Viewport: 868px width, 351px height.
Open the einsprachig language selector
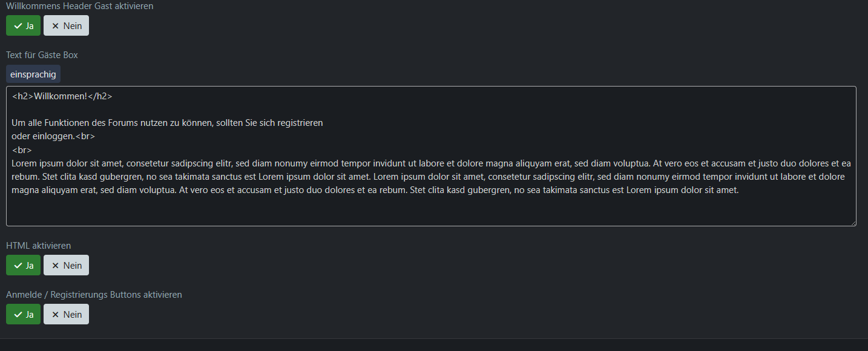(x=33, y=74)
